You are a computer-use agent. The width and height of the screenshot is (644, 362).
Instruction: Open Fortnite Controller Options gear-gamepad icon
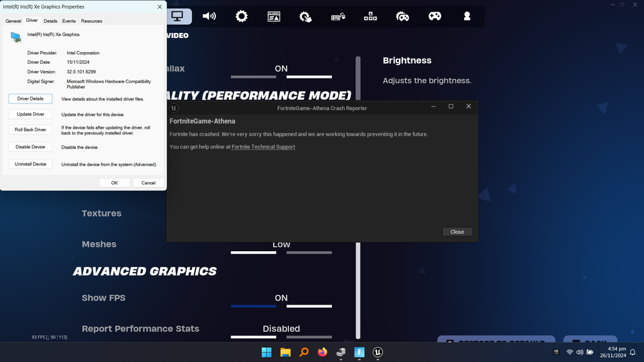pos(402,16)
